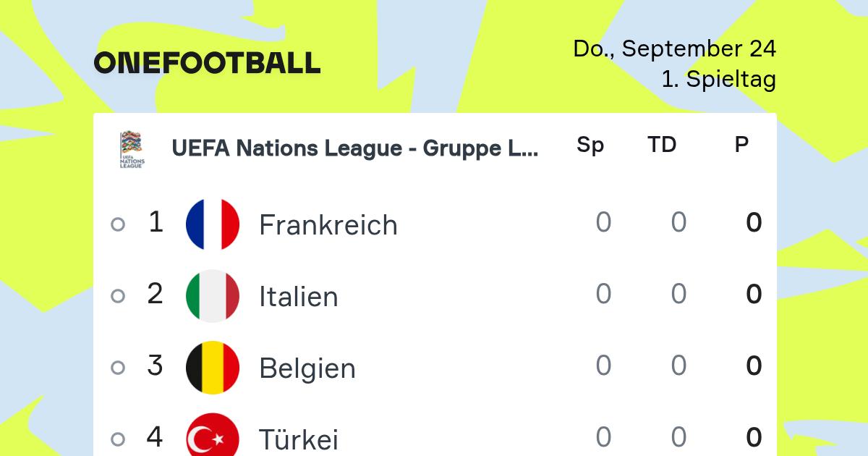The height and width of the screenshot is (456, 868).
Task: Click the OneFootball logo
Action: (207, 63)
